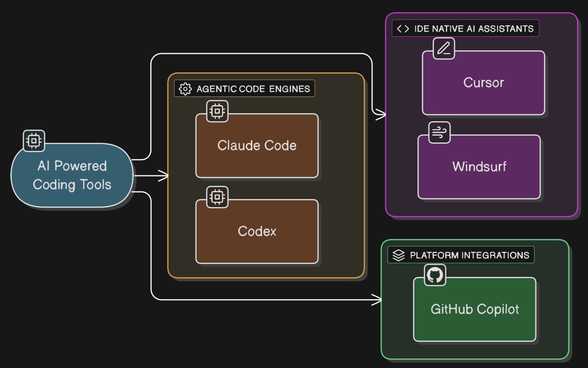The image size is (588, 368).
Task: Click the arrowhead pointing into Agentic Code Engines
Action: 164,175
